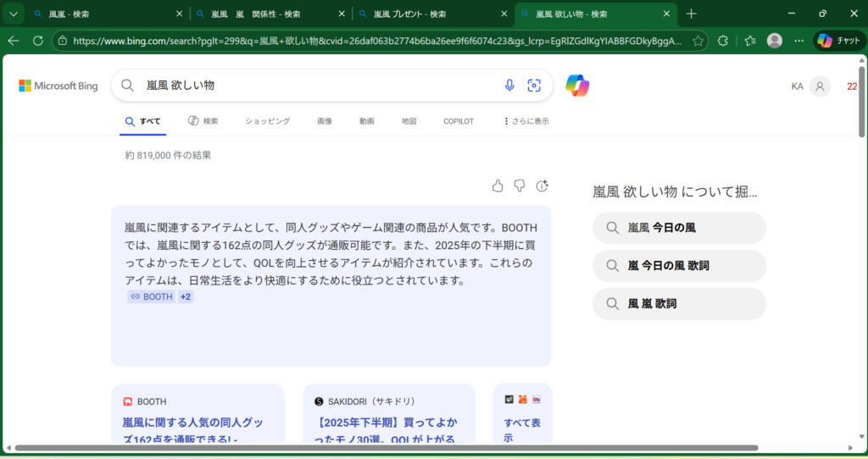Expand the +2 additional sources badge
868x459 pixels.
(186, 296)
